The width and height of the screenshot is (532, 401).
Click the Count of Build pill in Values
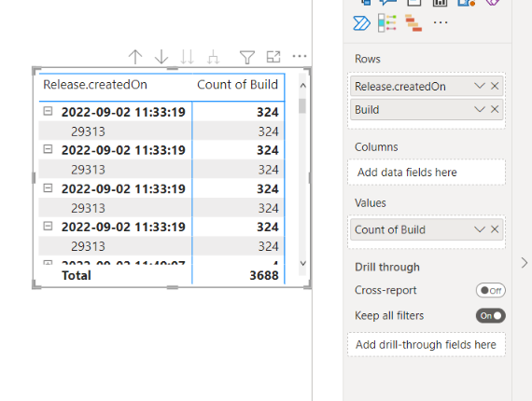coord(427,229)
